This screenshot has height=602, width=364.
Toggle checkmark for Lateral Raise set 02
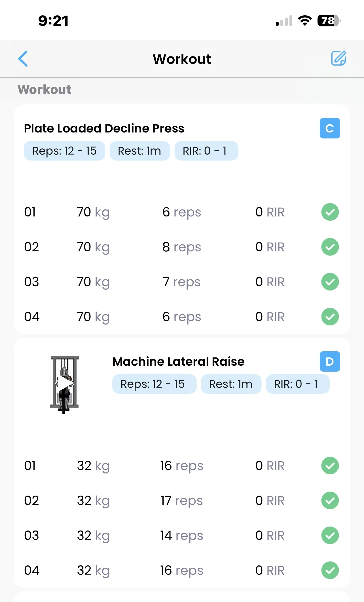click(330, 500)
